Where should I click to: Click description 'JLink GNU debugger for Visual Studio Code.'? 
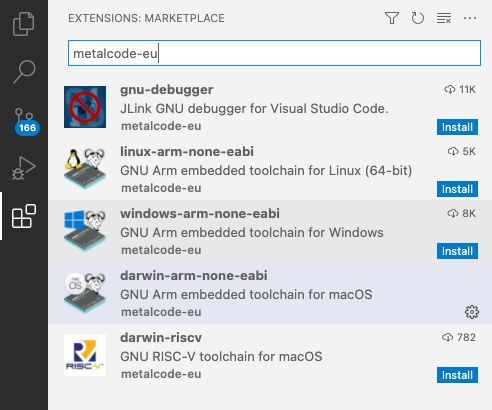click(x=254, y=108)
